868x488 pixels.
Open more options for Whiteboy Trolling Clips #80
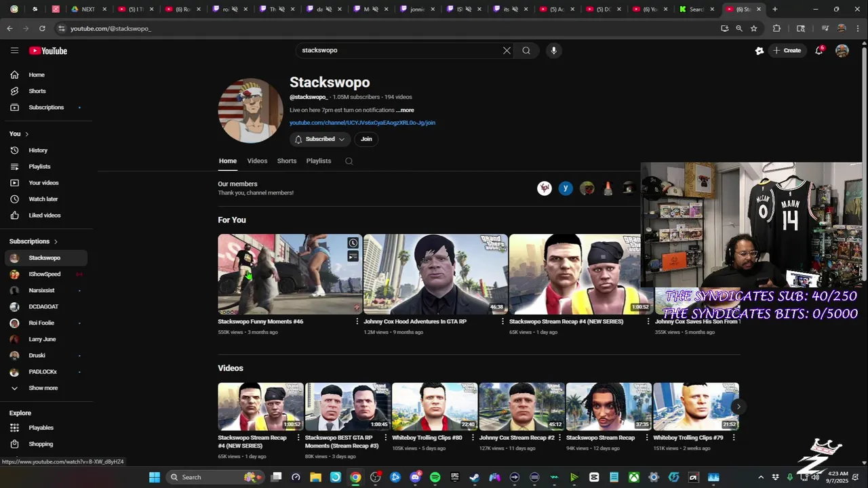coord(473,438)
